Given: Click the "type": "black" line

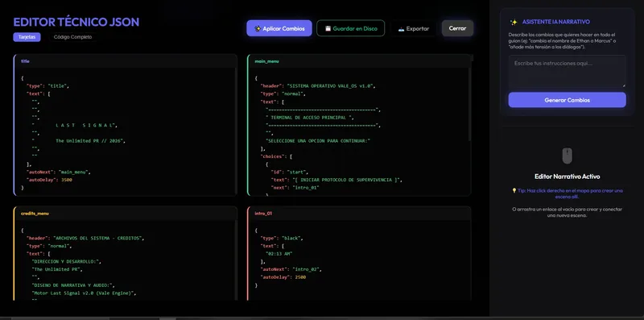Looking at the screenshot, I should pyautogui.click(x=283, y=238).
